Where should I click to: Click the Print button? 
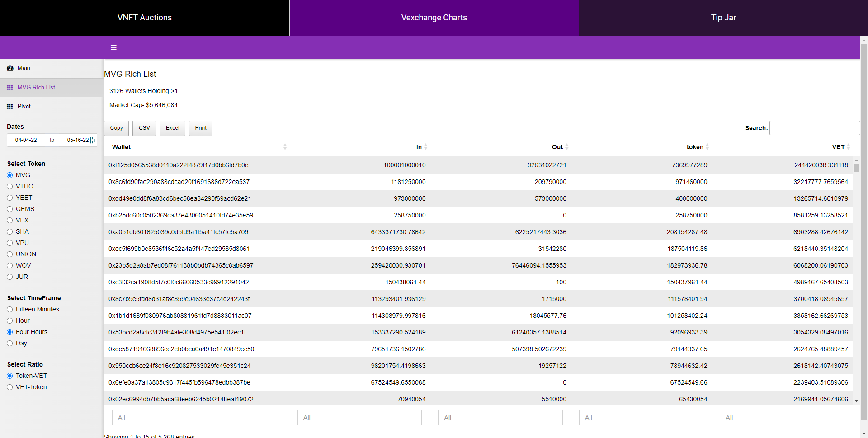click(x=201, y=128)
